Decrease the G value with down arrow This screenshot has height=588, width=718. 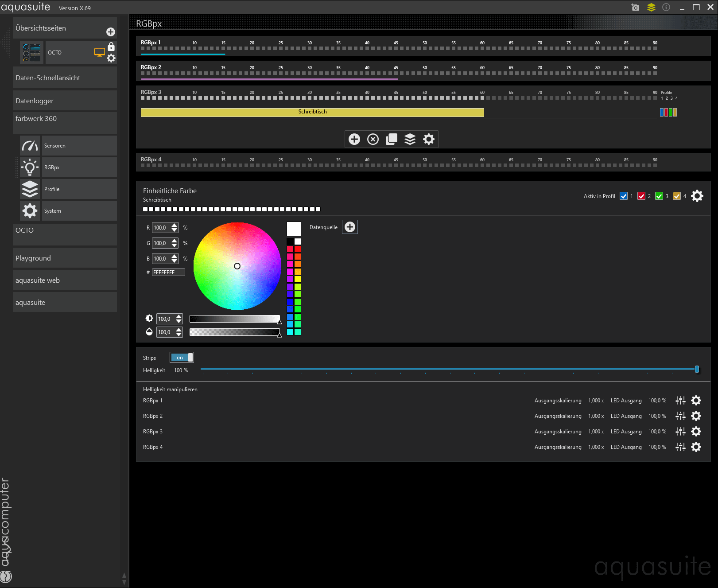pyautogui.click(x=175, y=245)
